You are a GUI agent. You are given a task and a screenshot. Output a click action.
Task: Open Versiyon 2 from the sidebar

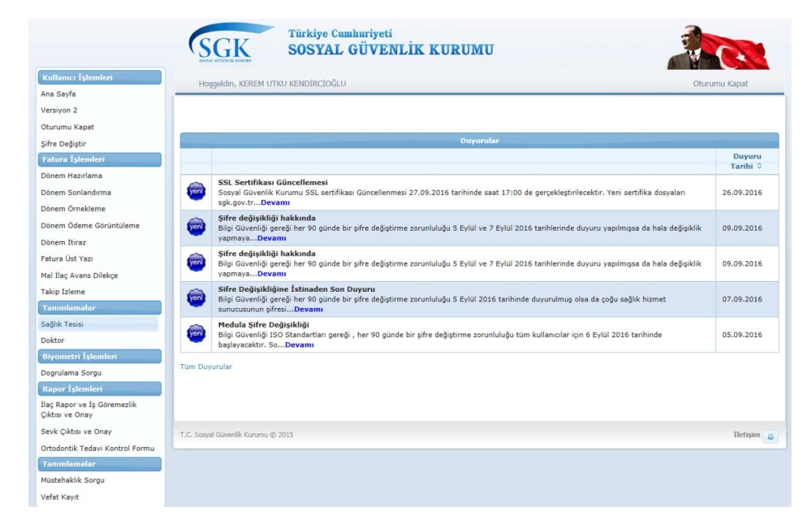click(59, 111)
